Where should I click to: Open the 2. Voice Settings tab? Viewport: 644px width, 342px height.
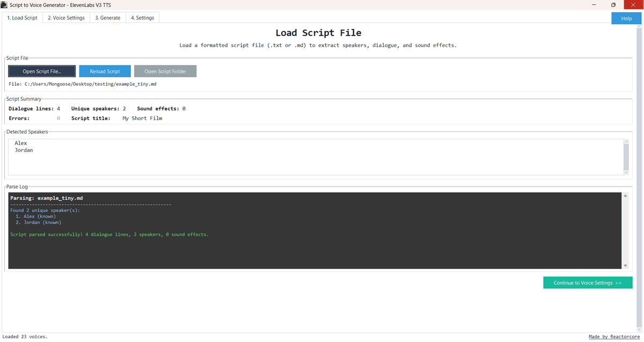tap(66, 18)
